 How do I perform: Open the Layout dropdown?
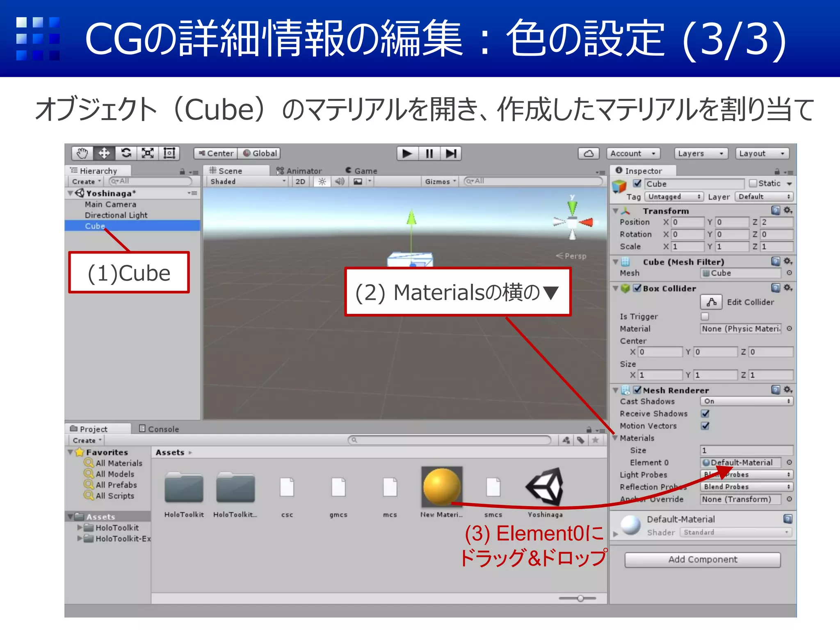(762, 153)
